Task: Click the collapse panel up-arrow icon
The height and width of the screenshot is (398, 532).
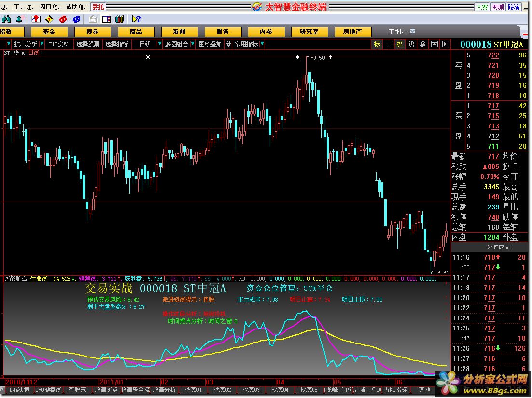Action: 434,44
